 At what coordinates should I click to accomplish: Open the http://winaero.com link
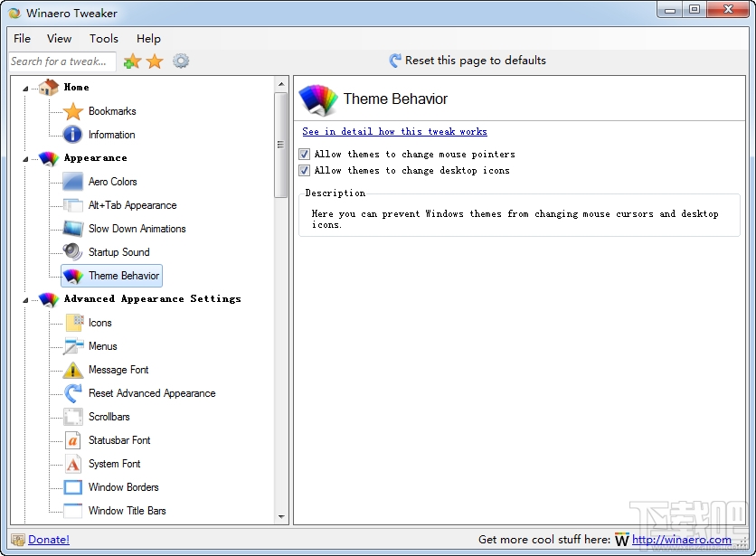click(681, 540)
